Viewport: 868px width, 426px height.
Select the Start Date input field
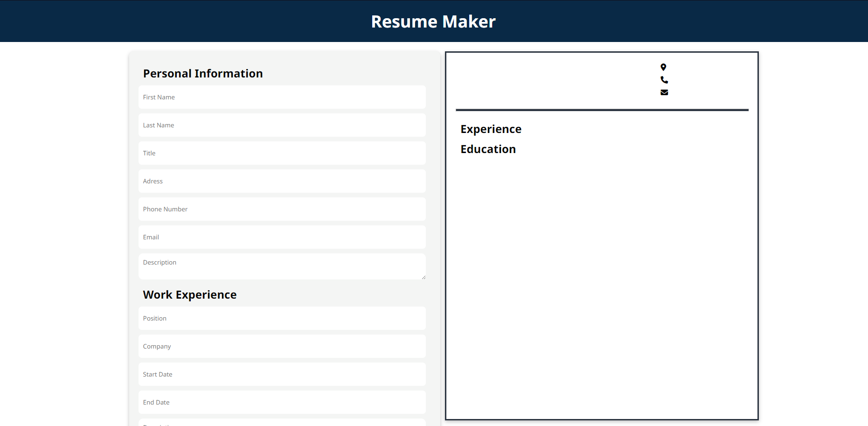(x=282, y=374)
